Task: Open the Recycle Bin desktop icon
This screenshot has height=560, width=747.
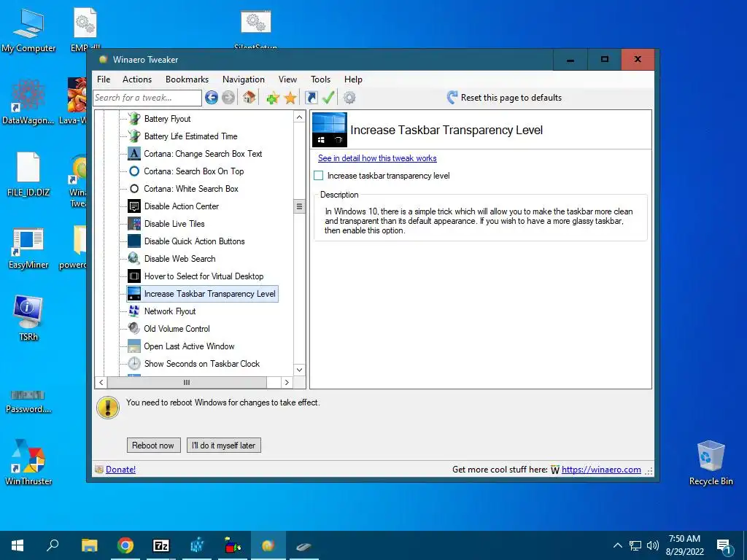Action: [x=711, y=463]
